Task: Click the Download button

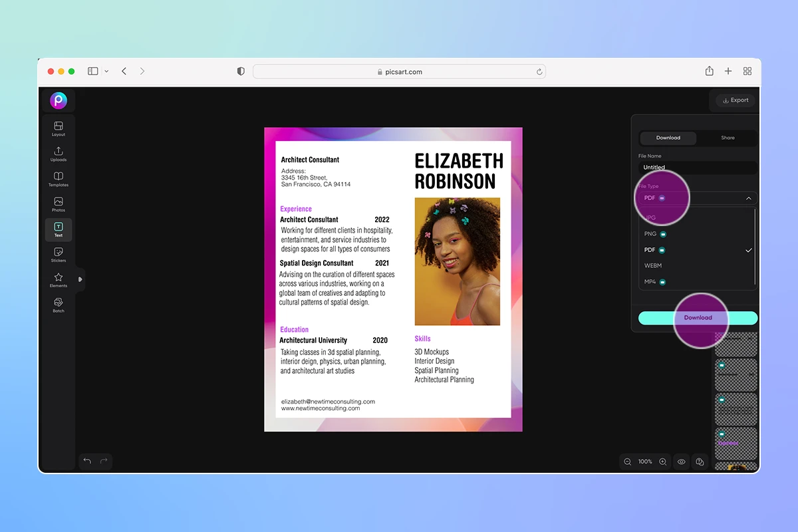Action: coord(698,318)
